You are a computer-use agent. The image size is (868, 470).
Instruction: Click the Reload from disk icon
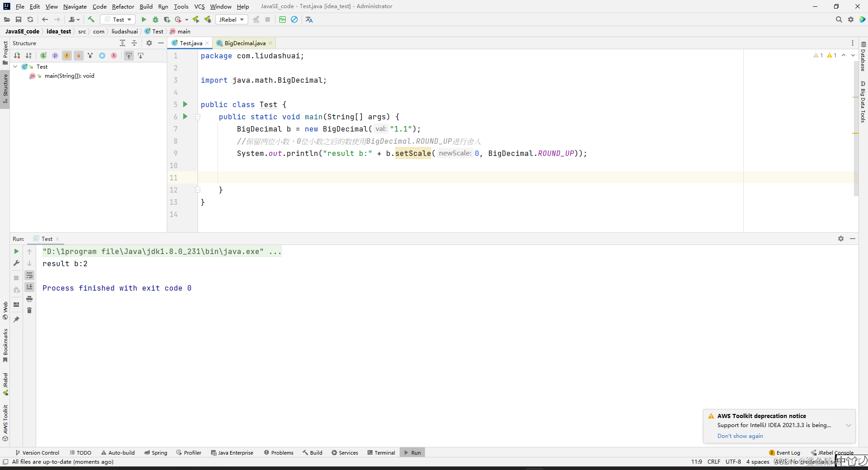30,19
